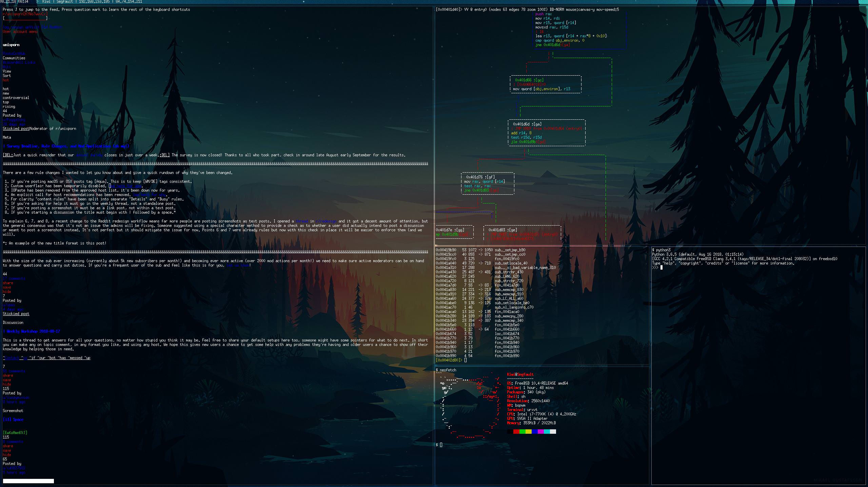Sort posts by controversial
This screenshot has height=487, width=868.
pyautogui.click(x=16, y=98)
